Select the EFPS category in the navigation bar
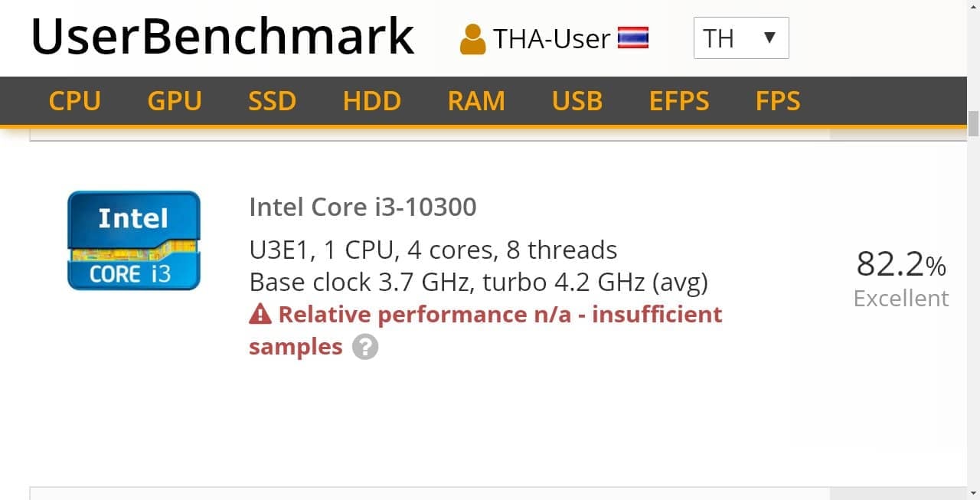 tap(678, 100)
